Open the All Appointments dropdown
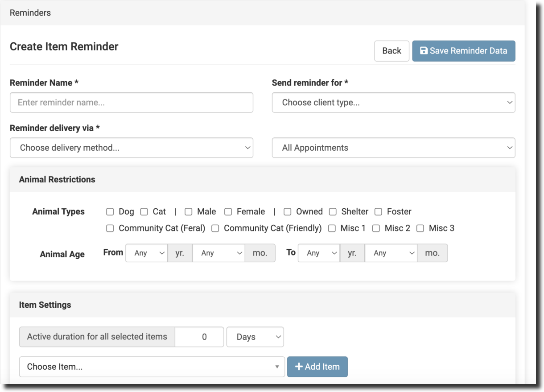 [x=393, y=148]
